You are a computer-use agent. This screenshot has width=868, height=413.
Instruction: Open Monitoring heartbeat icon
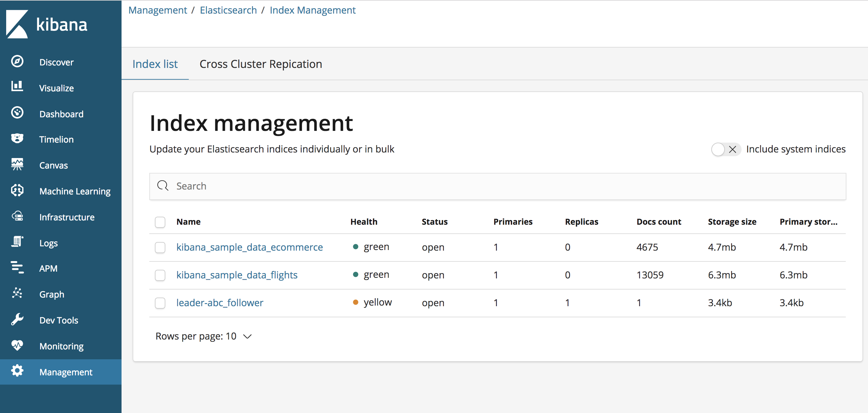(x=17, y=345)
